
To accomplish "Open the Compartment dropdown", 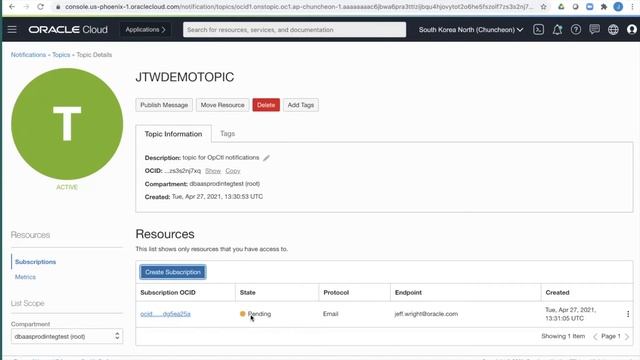I will [x=67, y=336].
